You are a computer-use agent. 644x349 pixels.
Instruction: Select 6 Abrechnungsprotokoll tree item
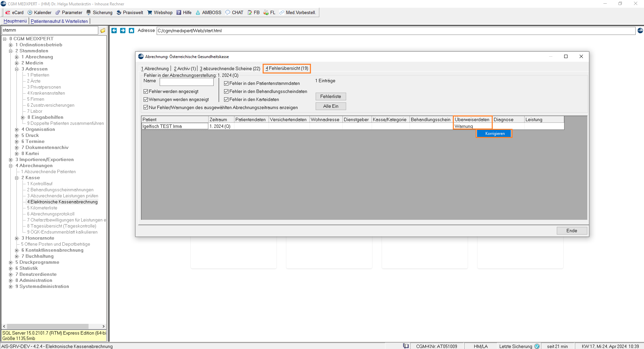51,214
